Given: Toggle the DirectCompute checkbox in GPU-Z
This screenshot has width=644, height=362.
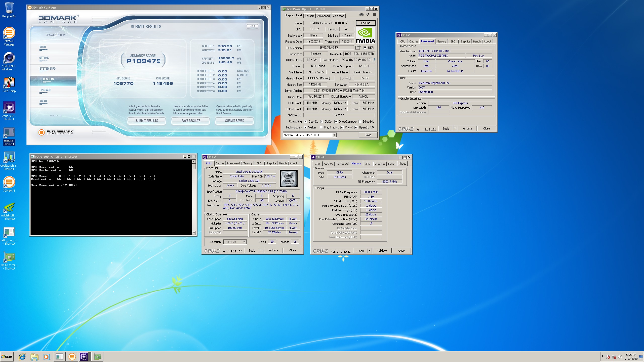Looking at the screenshot, I should pyautogui.click(x=336, y=121).
